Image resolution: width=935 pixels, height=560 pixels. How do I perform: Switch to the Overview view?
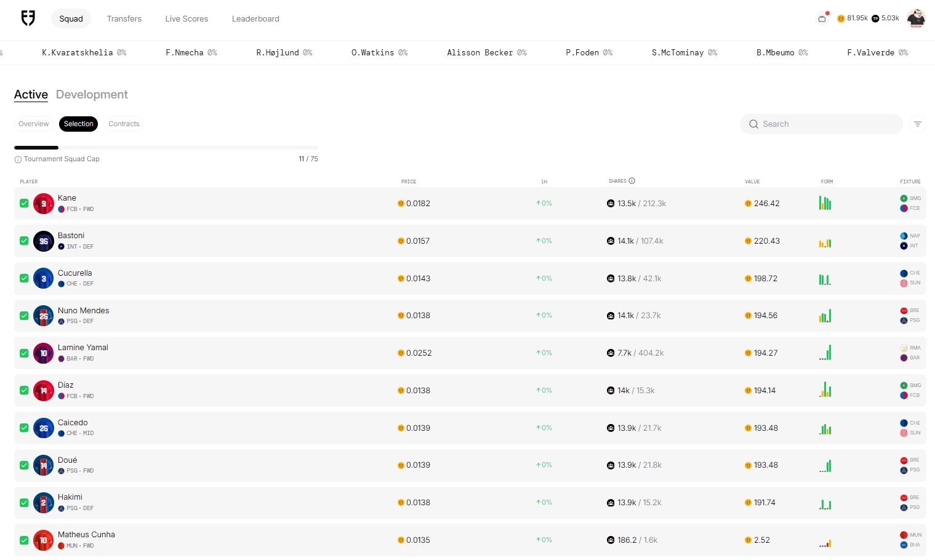tap(33, 124)
